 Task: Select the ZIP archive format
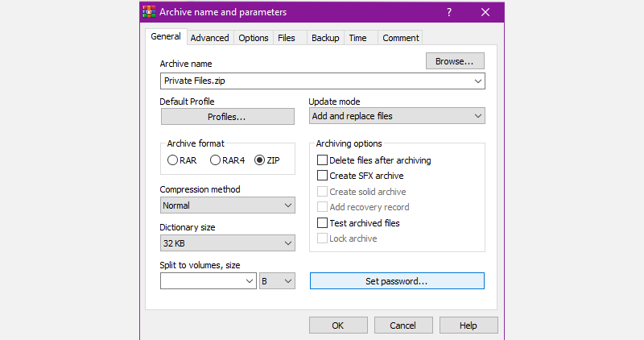259,160
